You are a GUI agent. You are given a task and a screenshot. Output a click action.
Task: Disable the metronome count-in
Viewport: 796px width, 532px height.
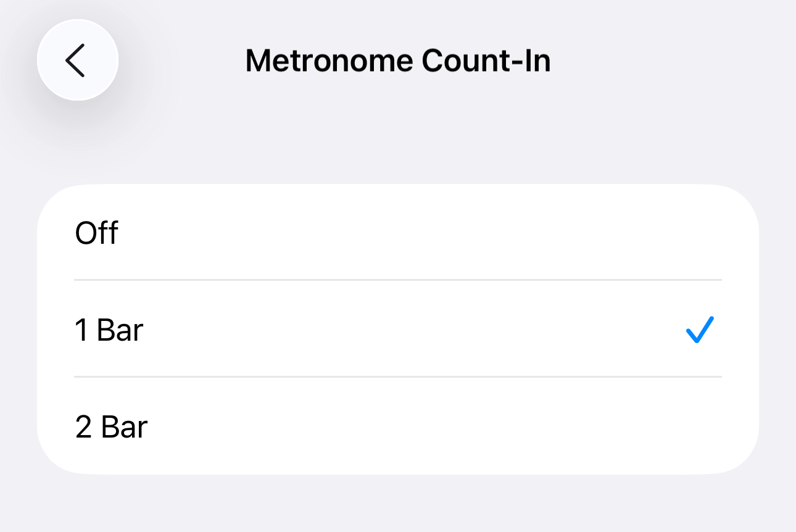(x=397, y=233)
